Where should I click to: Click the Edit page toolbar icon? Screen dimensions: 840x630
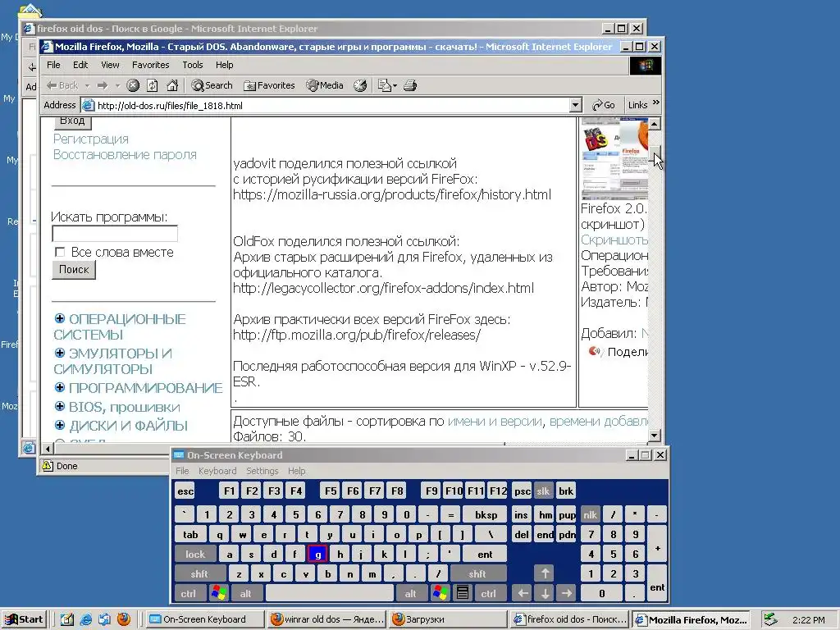point(385,85)
